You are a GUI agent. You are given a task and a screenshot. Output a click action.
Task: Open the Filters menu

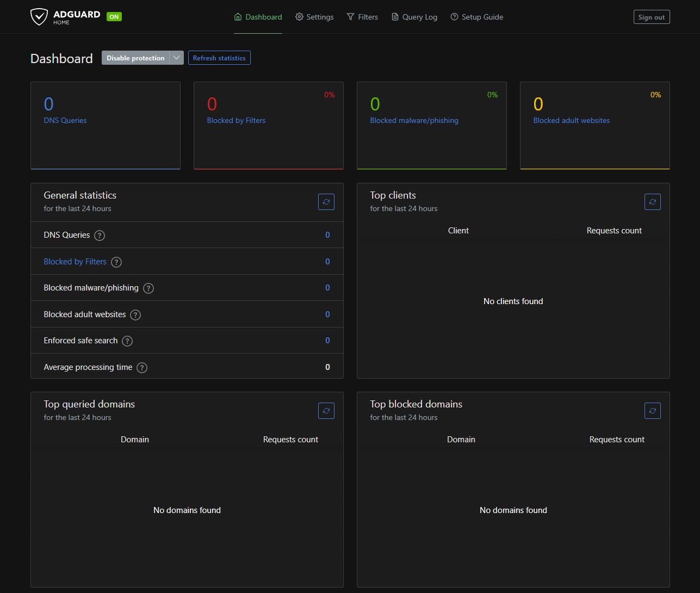click(362, 17)
